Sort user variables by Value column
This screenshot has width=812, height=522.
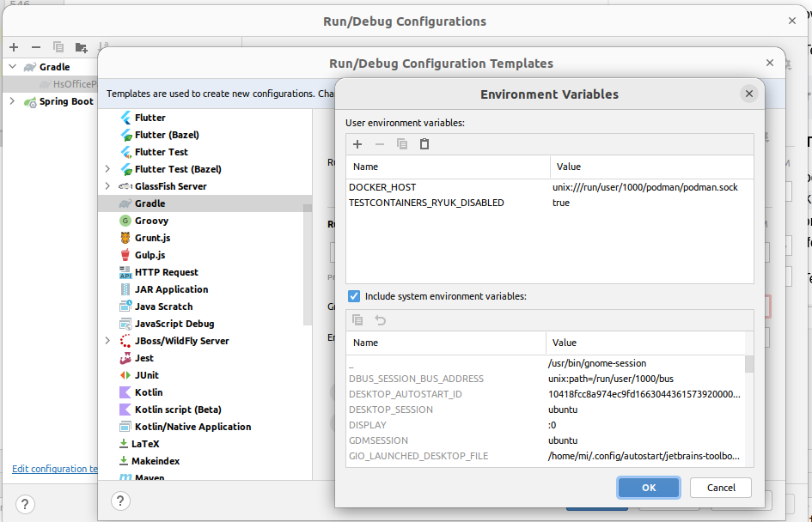pyautogui.click(x=652, y=167)
